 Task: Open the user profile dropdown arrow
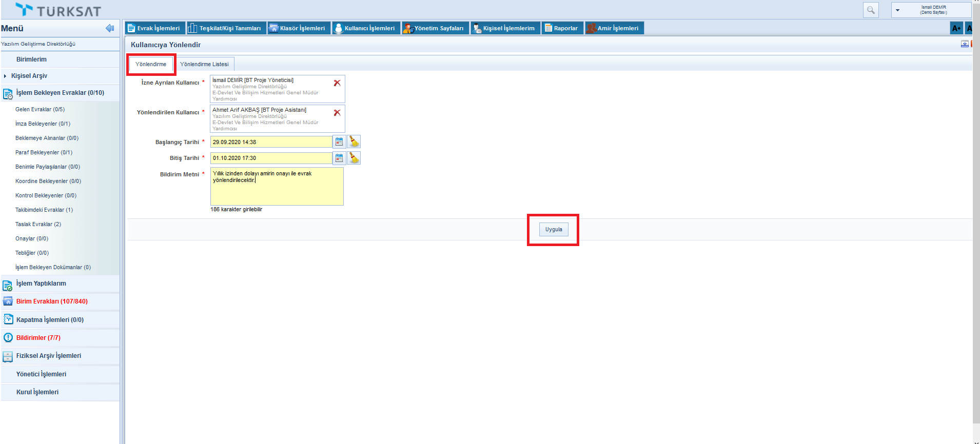click(897, 10)
